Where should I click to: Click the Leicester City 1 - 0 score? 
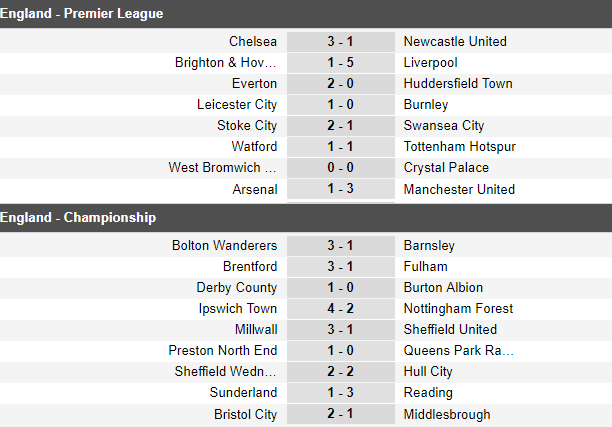[x=341, y=105]
